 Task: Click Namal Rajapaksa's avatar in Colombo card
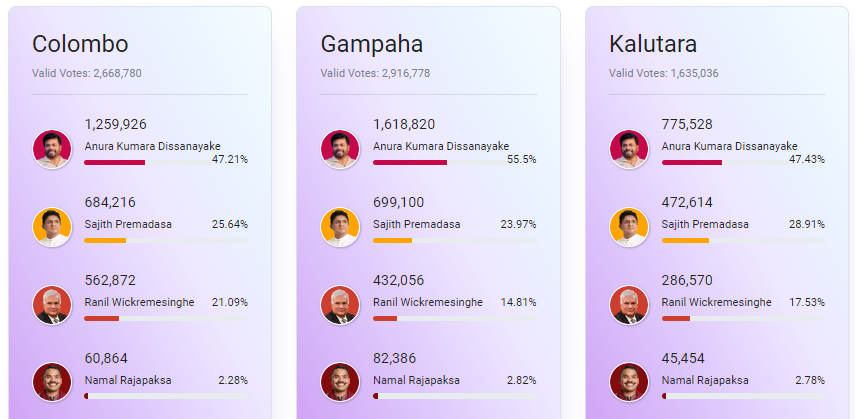coord(51,383)
